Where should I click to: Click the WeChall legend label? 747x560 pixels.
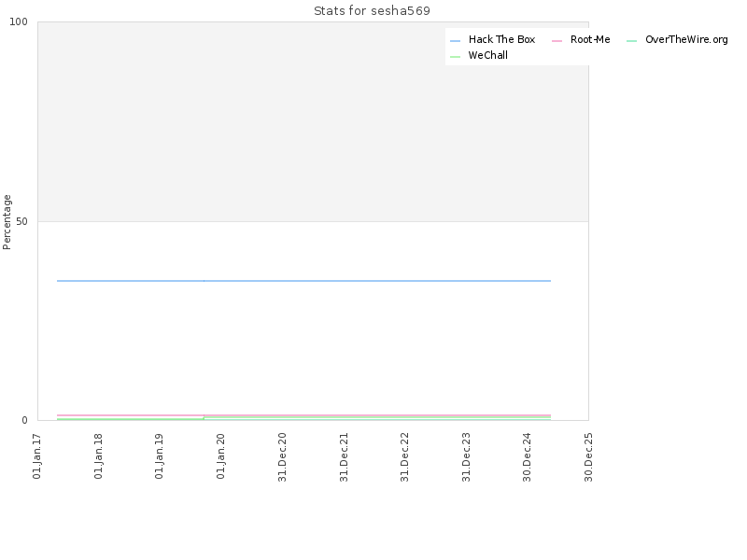click(x=487, y=55)
